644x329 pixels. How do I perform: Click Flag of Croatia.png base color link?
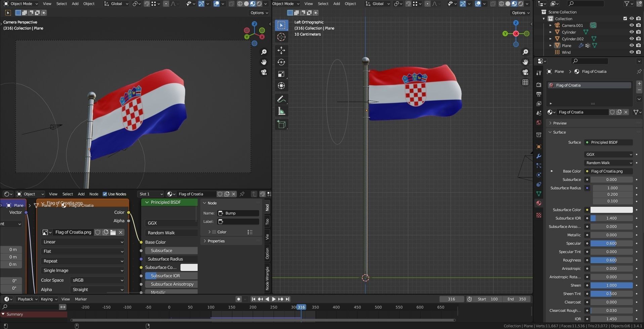coord(608,171)
